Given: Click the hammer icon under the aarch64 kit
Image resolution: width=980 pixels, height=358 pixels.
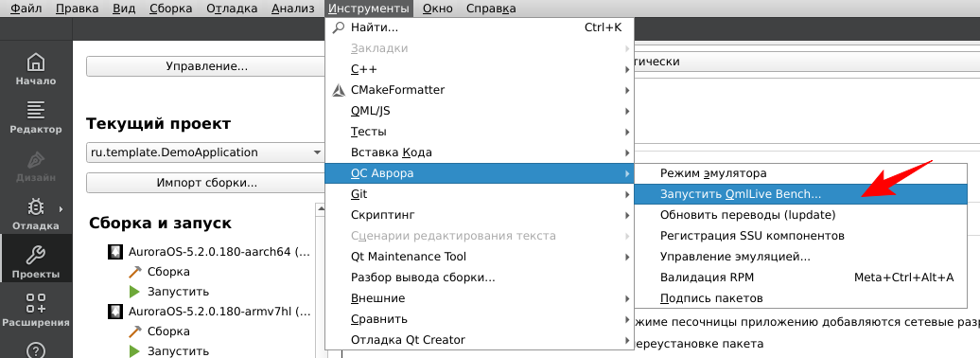Looking at the screenshot, I should click(134, 272).
